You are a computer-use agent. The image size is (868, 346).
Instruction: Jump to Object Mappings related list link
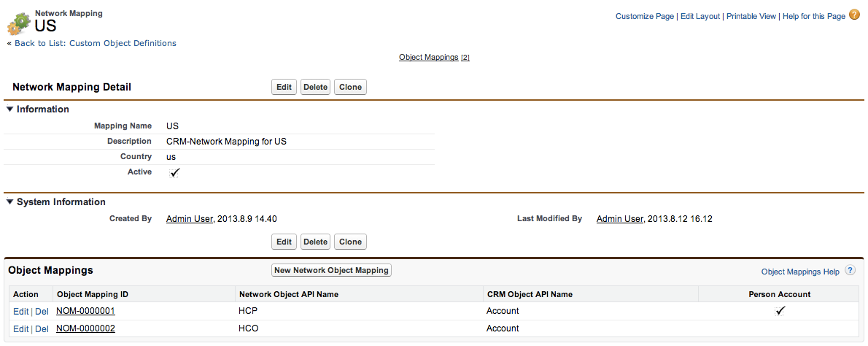tap(428, 57)
